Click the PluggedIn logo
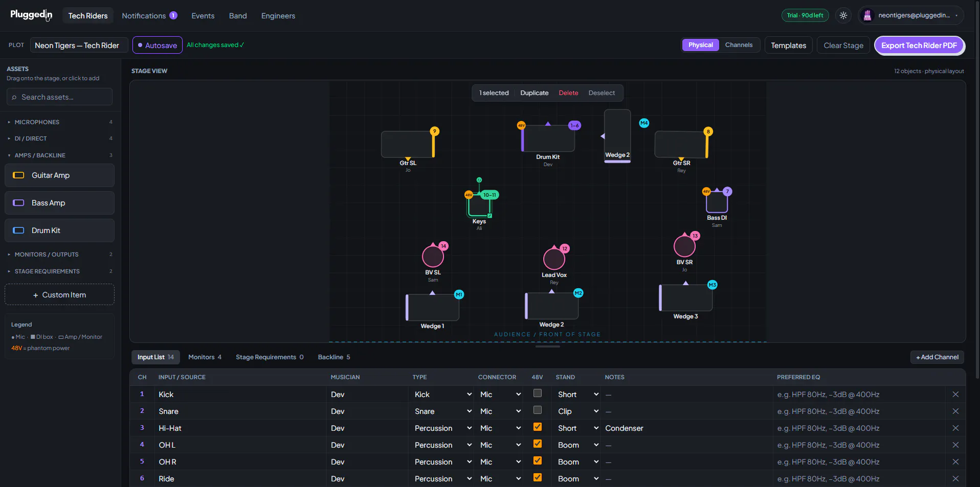980x487 pixels. click(x=31, y=15)
